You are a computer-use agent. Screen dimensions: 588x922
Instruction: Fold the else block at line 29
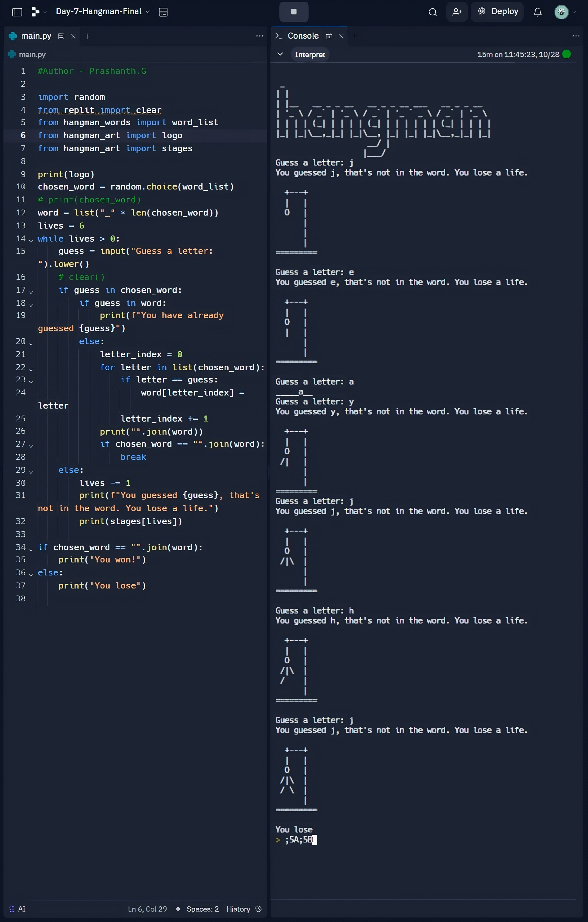[x=31, y=471]
